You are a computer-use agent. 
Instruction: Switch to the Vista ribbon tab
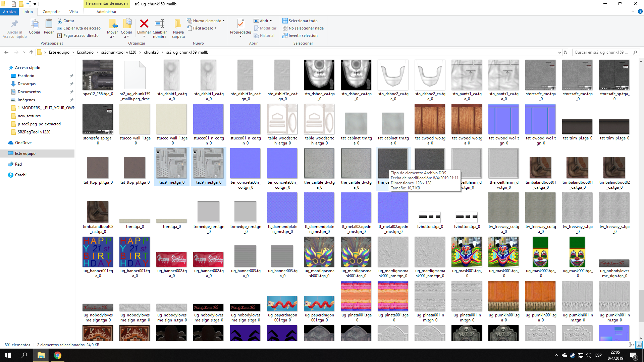click(73, 12)
